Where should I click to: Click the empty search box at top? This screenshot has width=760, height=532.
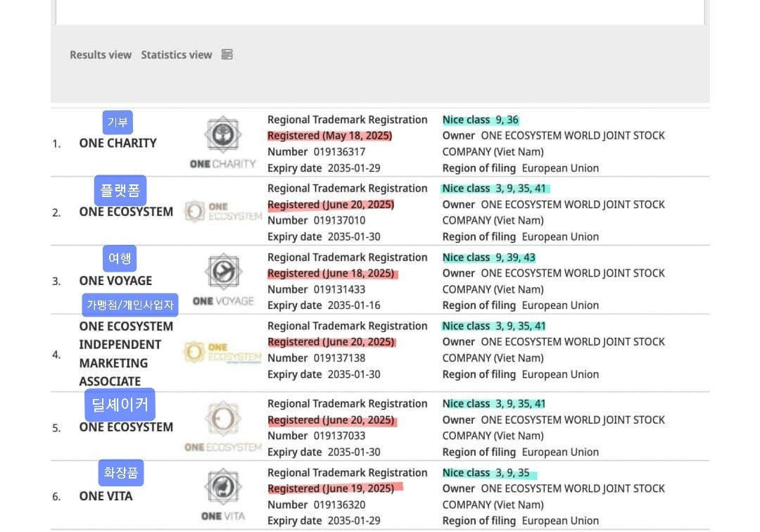coord(380,12)
